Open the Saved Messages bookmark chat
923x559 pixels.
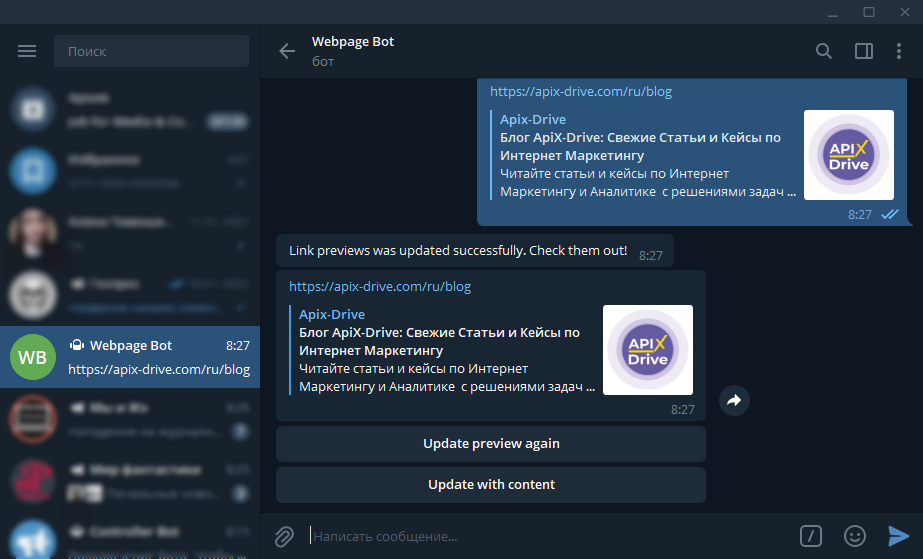coord(130,171)
